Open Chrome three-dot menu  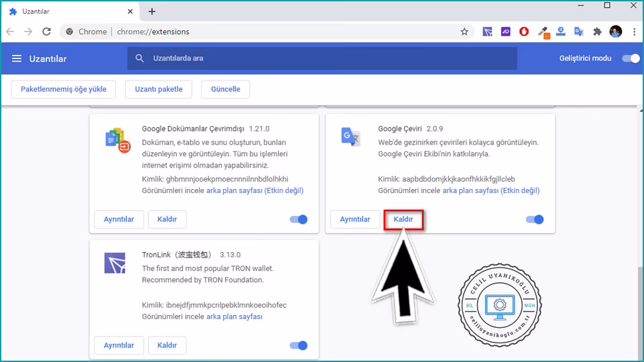click(x=634, y=32)
